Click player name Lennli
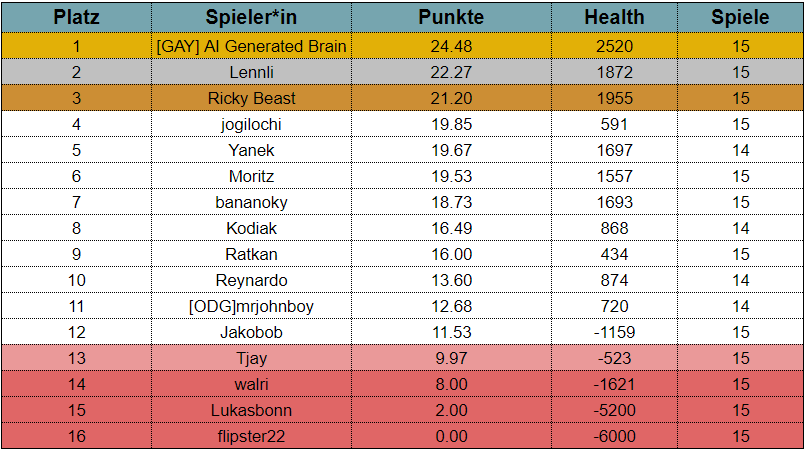Viewport: 805px width, 451px height. (x=252, y=72)
